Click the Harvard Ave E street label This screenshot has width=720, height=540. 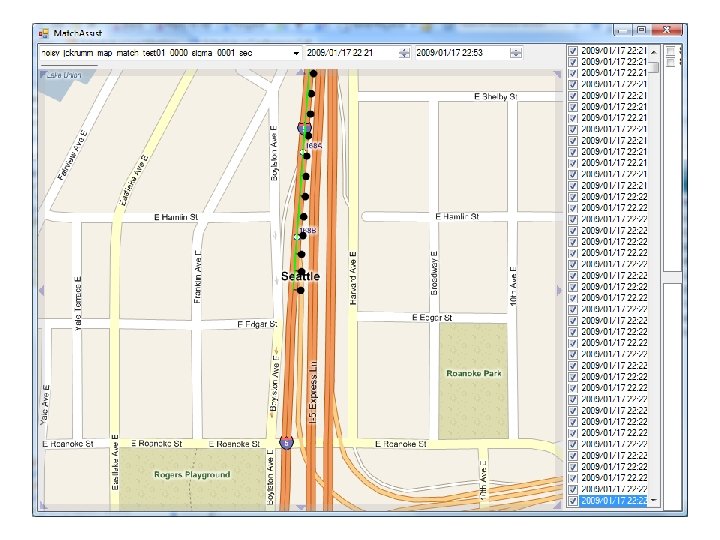(353, 278)
